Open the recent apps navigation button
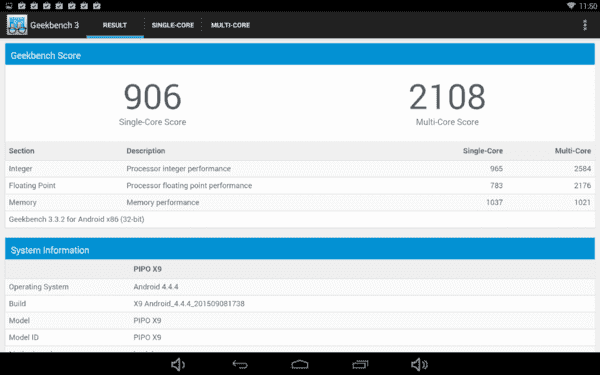Viewport: 600px width, 375px height. tap(360, 364)
